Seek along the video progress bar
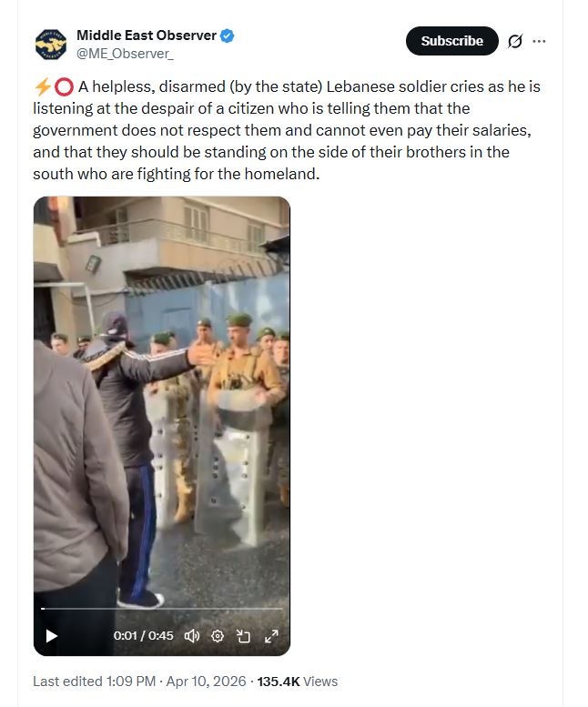This screenshot has height=707, width=588. coord(162,608)
